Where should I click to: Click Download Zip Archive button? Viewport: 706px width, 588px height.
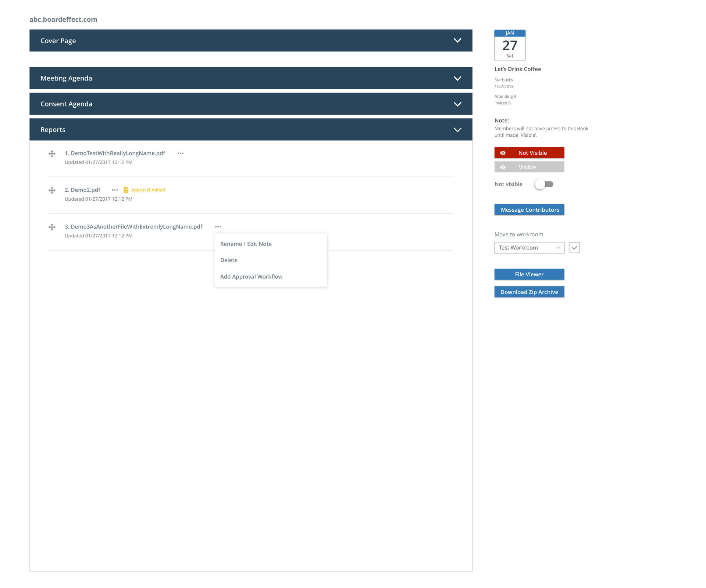(x=529, y=292)
